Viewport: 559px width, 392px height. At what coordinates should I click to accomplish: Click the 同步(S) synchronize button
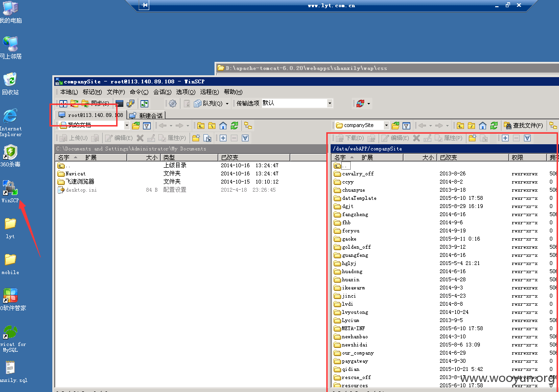[96, 104]
